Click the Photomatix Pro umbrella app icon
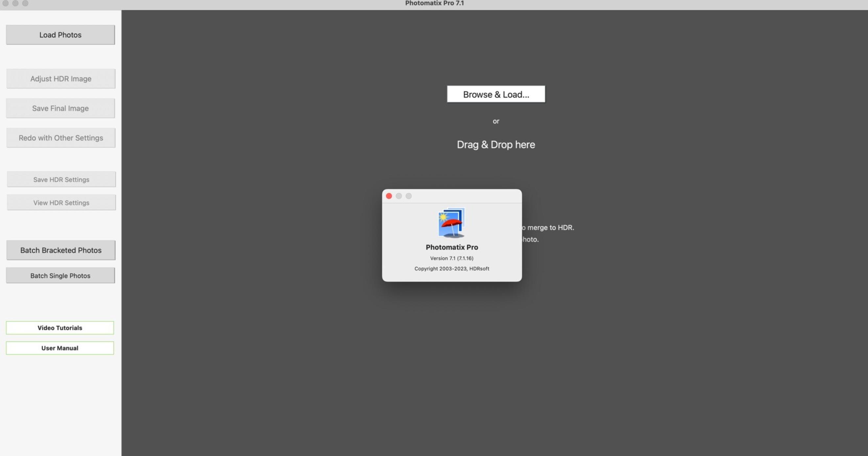 tap(452, 223)
